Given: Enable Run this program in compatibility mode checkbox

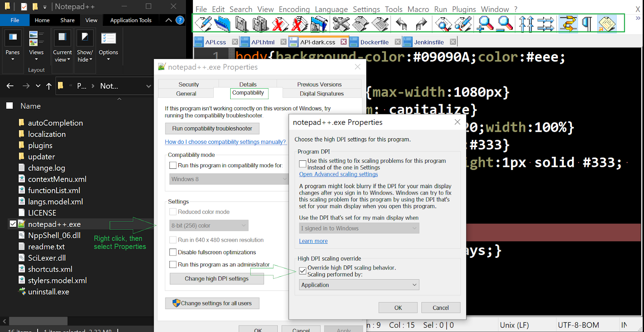Looking at the screenshot, I should pos(173,165).
